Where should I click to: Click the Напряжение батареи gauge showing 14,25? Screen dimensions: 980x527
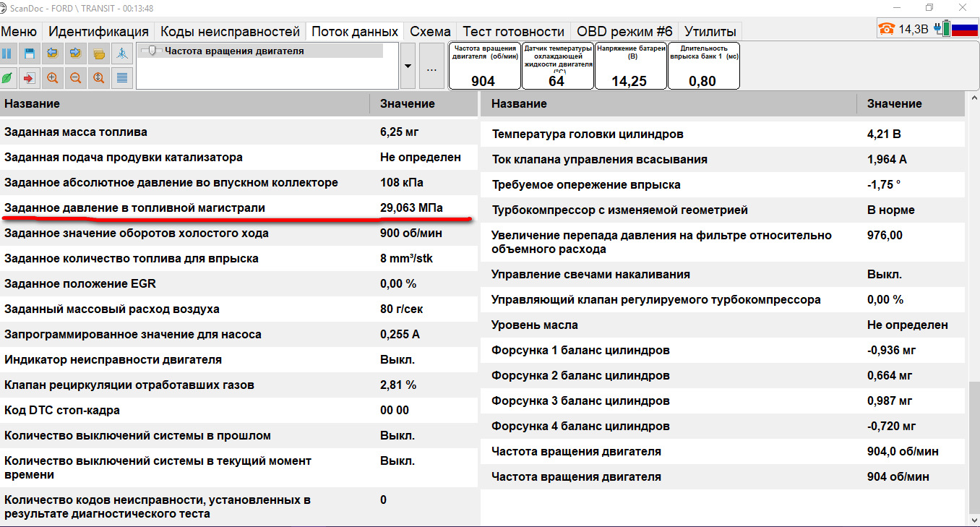coord(629,66)
